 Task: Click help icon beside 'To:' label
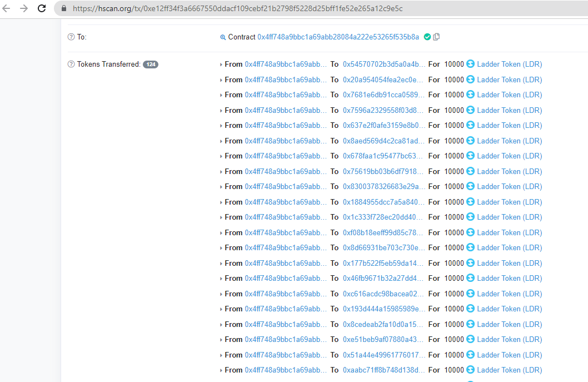[x=71, y=37]
